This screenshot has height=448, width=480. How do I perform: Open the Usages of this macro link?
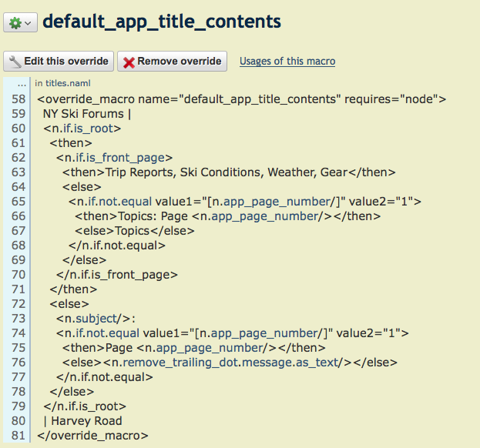[x=287, y=62]
